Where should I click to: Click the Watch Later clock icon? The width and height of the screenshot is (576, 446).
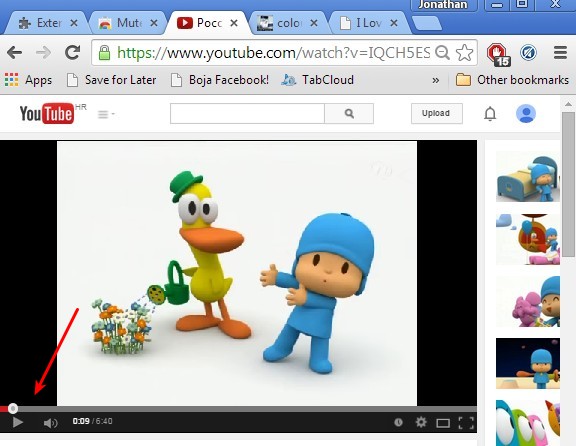click(x=398, y=422)
